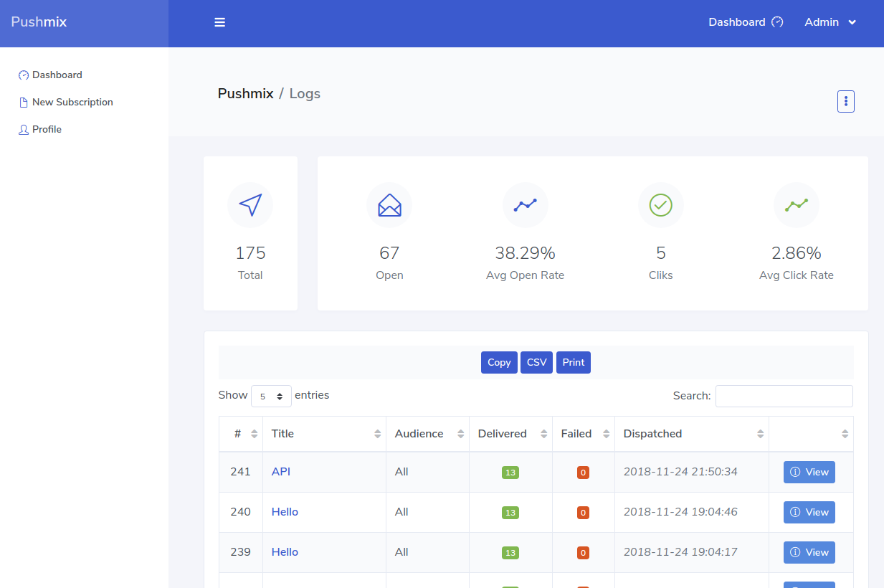Click the open envelope icon
884x588 pixels.
(x=389, y=205)
